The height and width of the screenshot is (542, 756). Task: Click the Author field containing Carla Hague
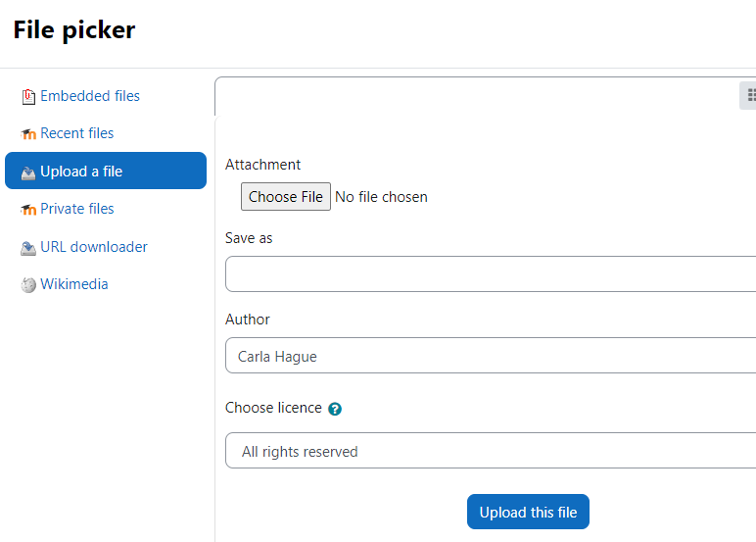click(491, 356)
